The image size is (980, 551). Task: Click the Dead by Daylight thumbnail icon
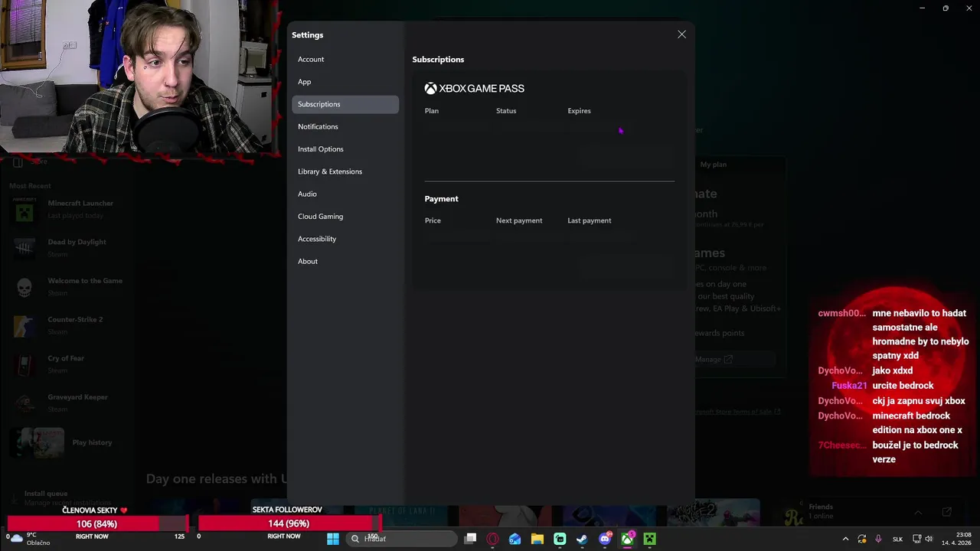pos(24,247)
